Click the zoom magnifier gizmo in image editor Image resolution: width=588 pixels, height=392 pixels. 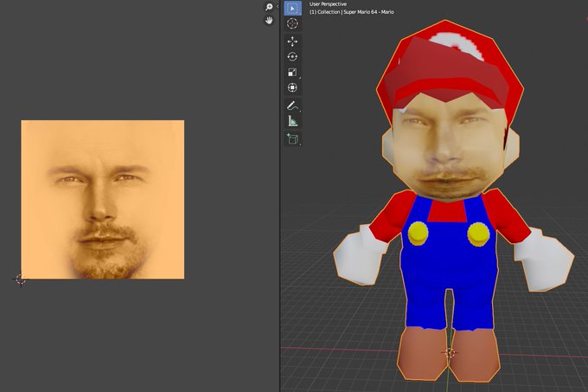pyautogui.click(x=269, y=7)
